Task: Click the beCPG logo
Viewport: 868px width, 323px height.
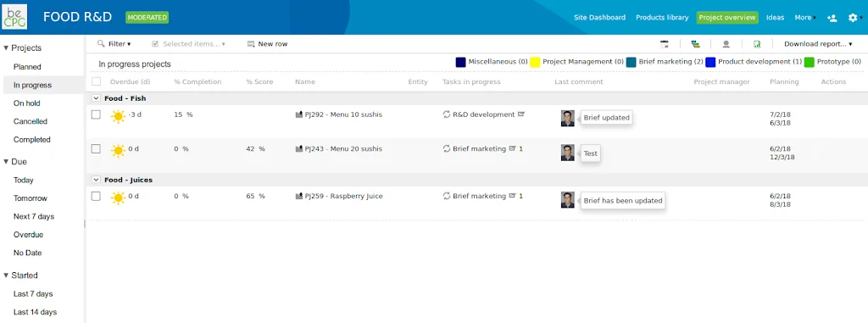Action: click(x=14, y=17)
